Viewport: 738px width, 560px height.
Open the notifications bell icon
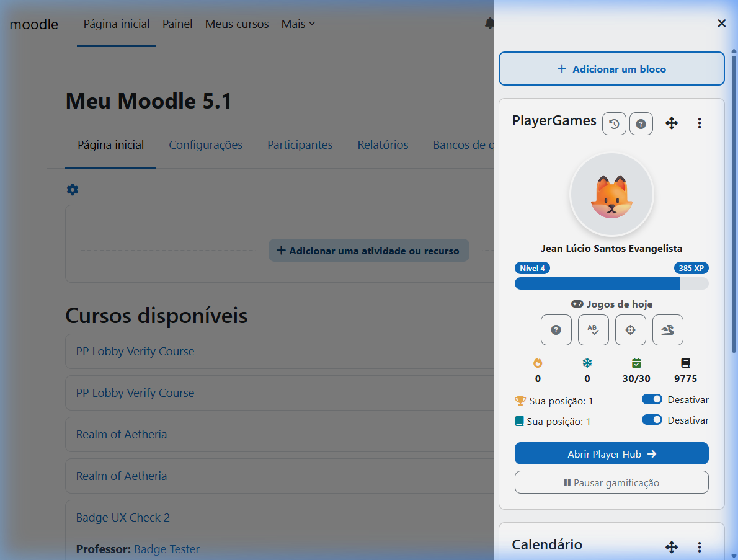(x=489, y=23)
